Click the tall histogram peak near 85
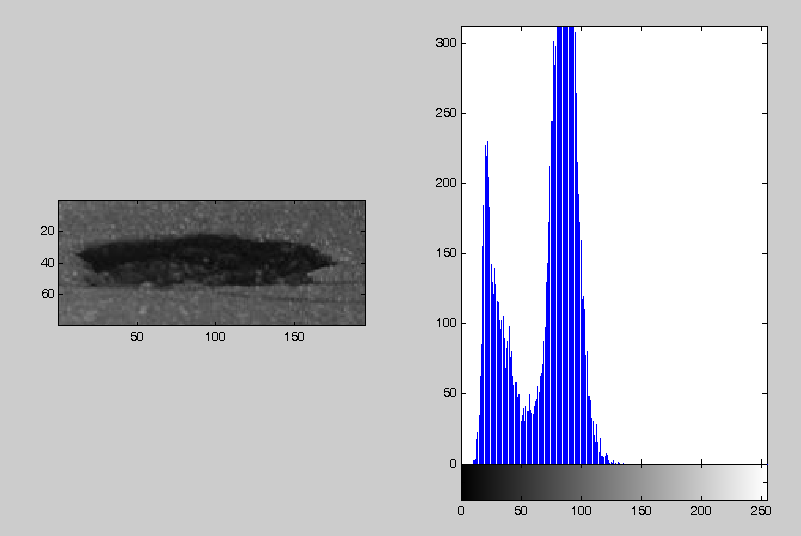 point(564,245)
